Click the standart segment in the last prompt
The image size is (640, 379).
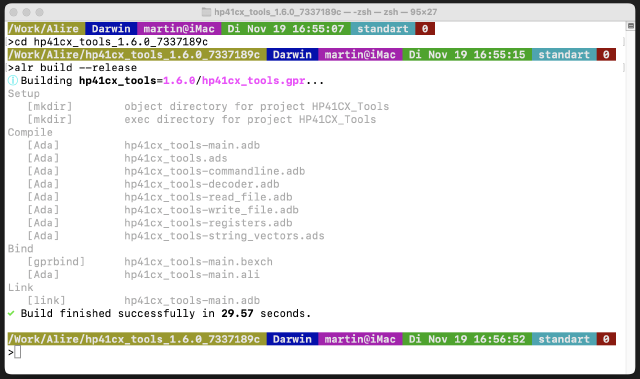coord(564,339)
